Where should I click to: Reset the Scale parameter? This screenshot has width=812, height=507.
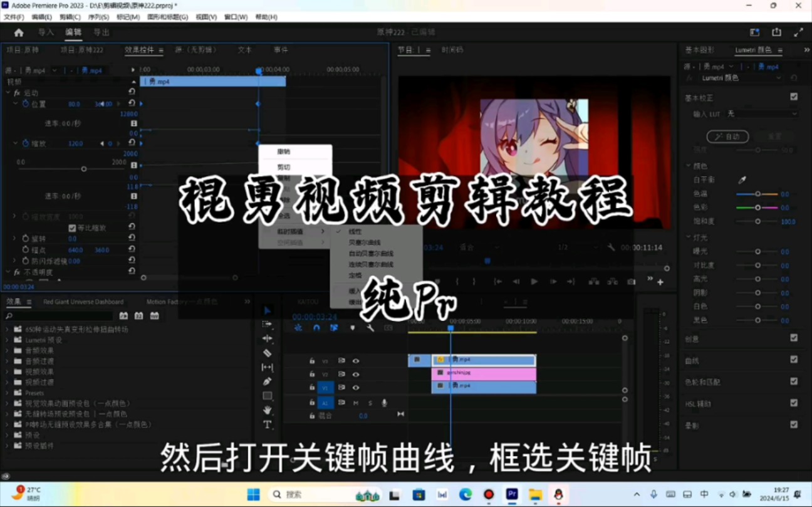[x=132, y=144]
